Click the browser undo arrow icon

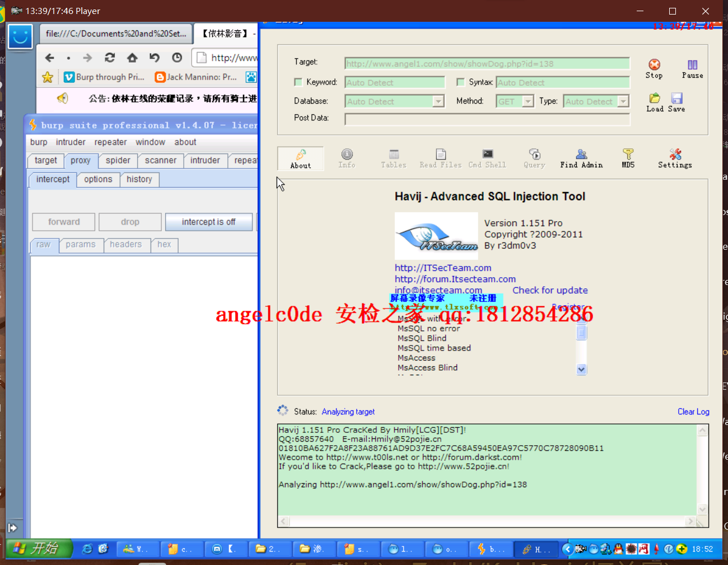(155, 58)
